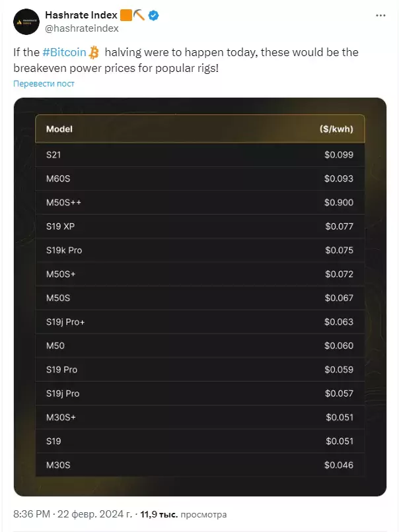Open the #Bitcoin hashtag link
399x532 pixels.
click(x=65, y=51)
